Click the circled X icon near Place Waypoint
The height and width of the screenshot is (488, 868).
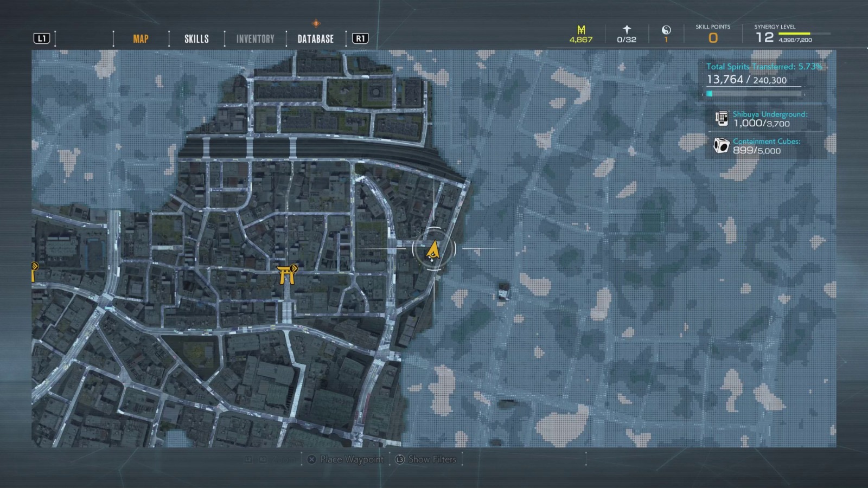coord(311,459)
